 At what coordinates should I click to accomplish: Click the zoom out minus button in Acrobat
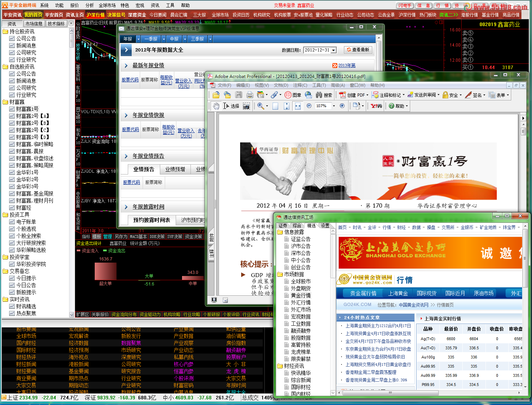point(309,106)
